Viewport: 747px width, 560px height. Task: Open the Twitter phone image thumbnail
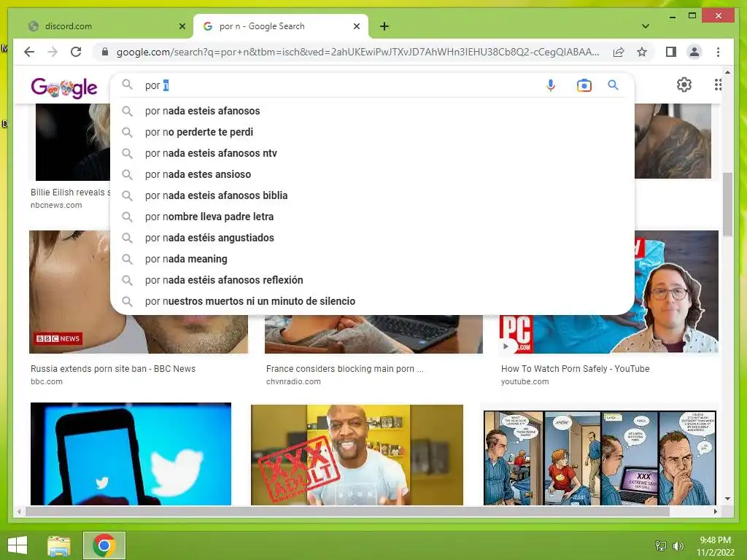[x=131, y=454]
